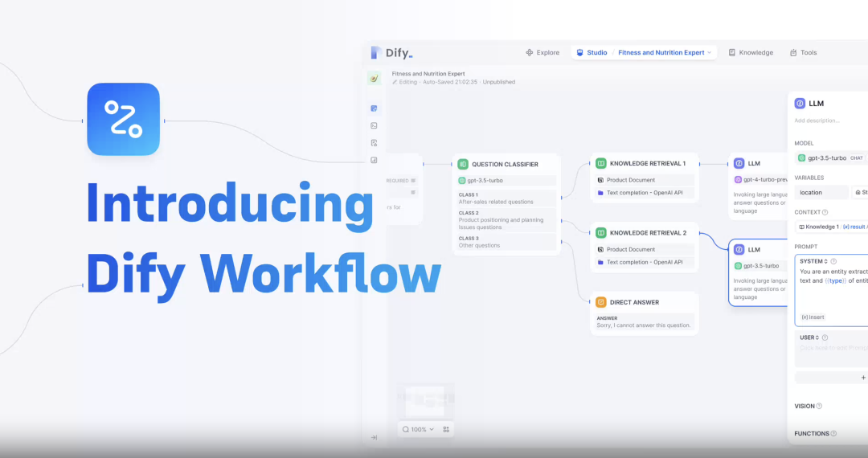Open the Tools section
The height and width of the screenshot is (458, 868).
(803, 52)
